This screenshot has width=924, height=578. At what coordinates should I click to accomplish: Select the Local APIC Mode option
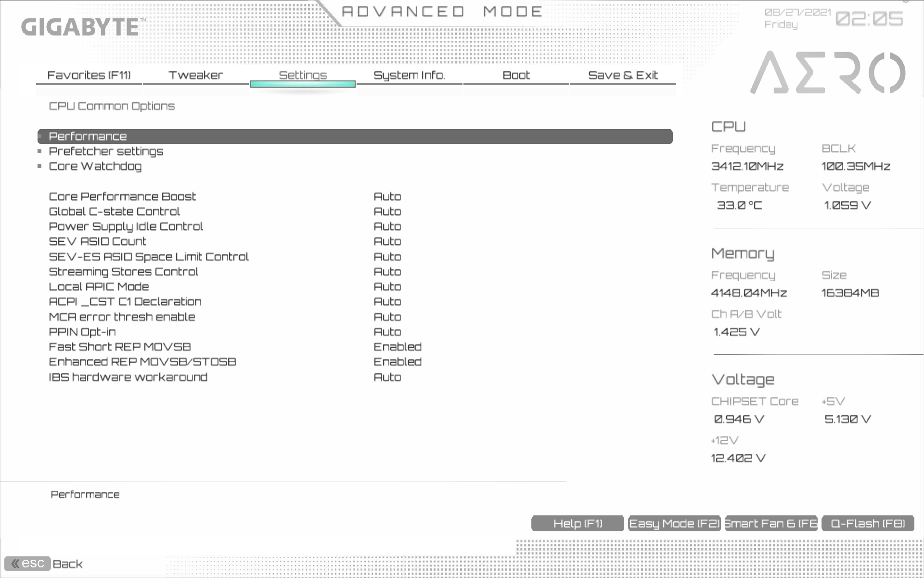click(x=99, y=287)
